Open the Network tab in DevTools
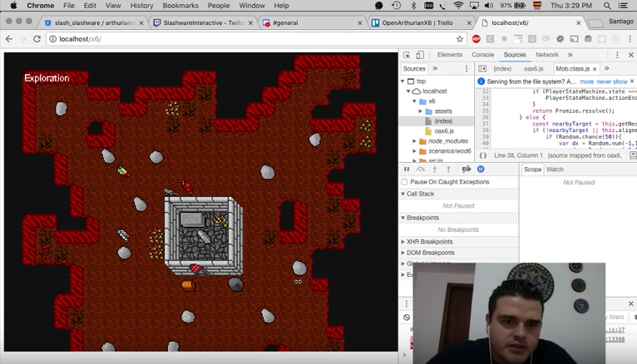Viewport: 637px width, 364px height. (x=546, y=55)
